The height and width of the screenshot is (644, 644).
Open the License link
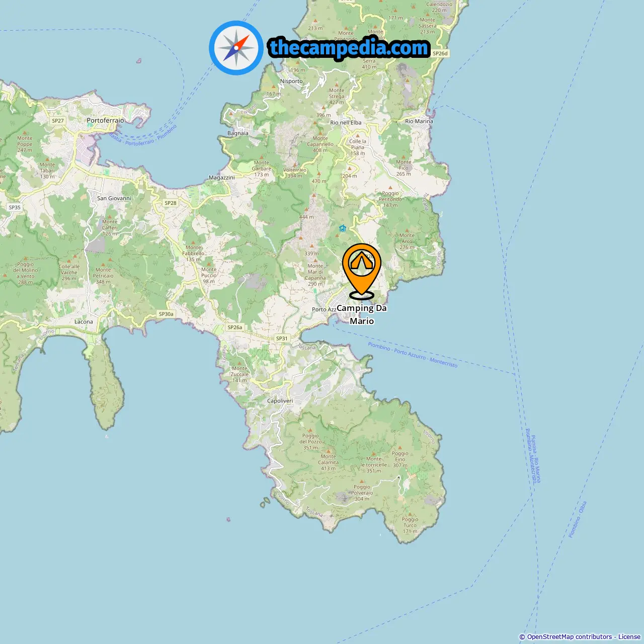point(629,636)
